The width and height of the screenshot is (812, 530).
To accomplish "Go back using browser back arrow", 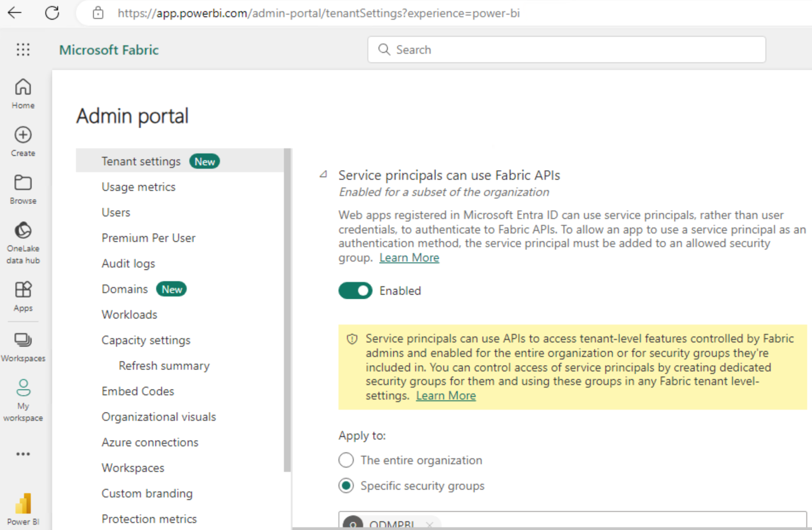I will [x=15, y=13].
